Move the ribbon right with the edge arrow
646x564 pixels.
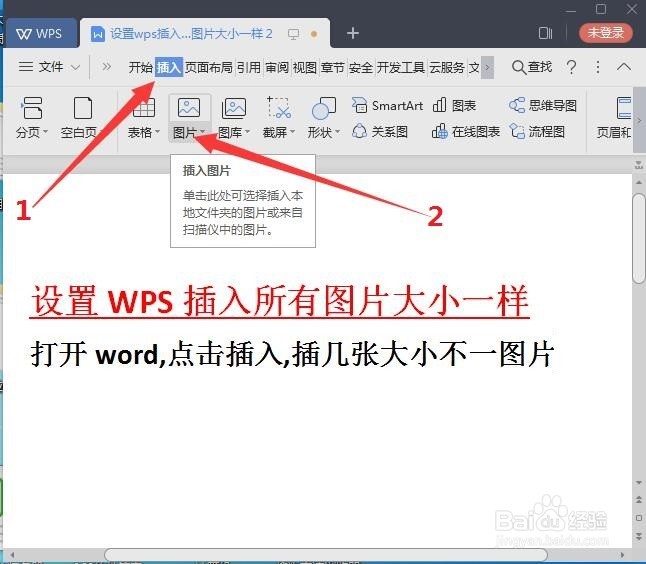[639, 120]
